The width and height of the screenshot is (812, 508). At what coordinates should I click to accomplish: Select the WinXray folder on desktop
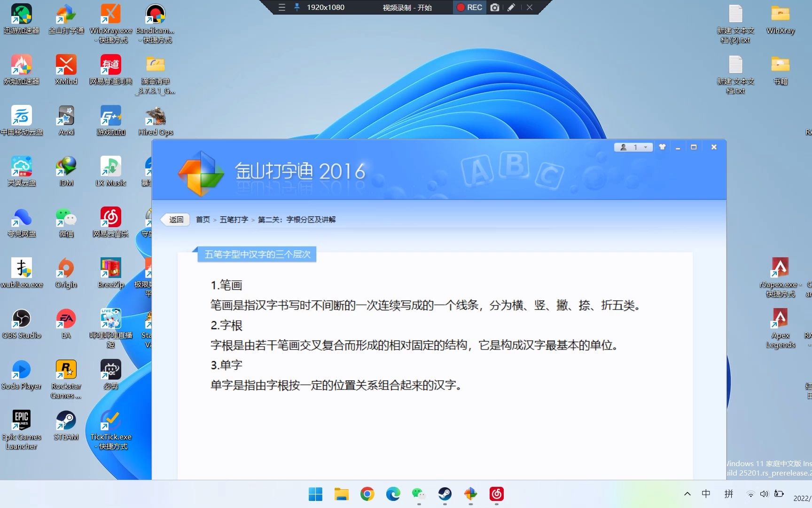pyautogui.click(x=781, y=19)
